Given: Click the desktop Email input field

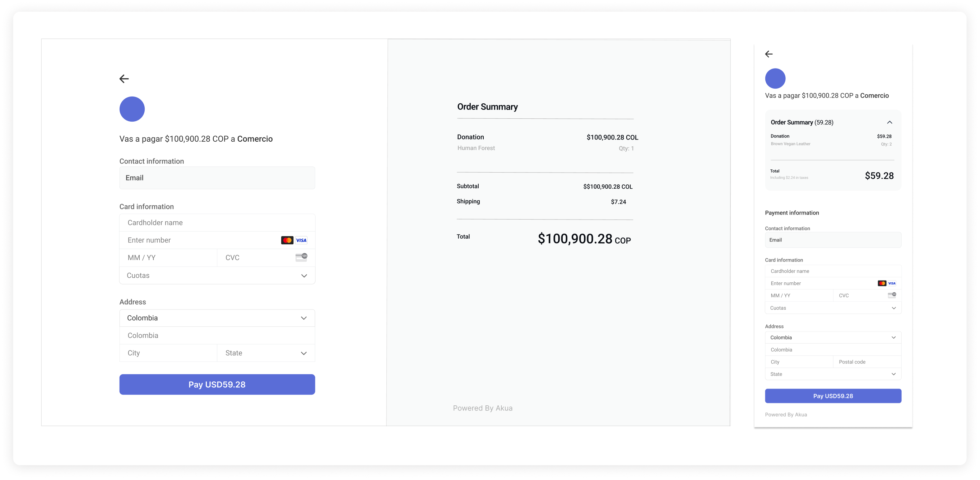Looking at the screenshot, I should 217,178.
